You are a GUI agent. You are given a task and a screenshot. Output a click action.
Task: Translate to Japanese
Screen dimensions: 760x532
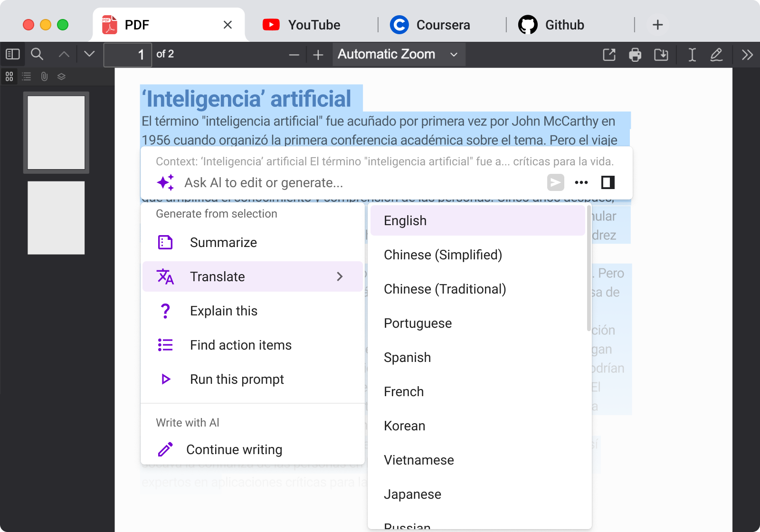click(x=478, y=494)
